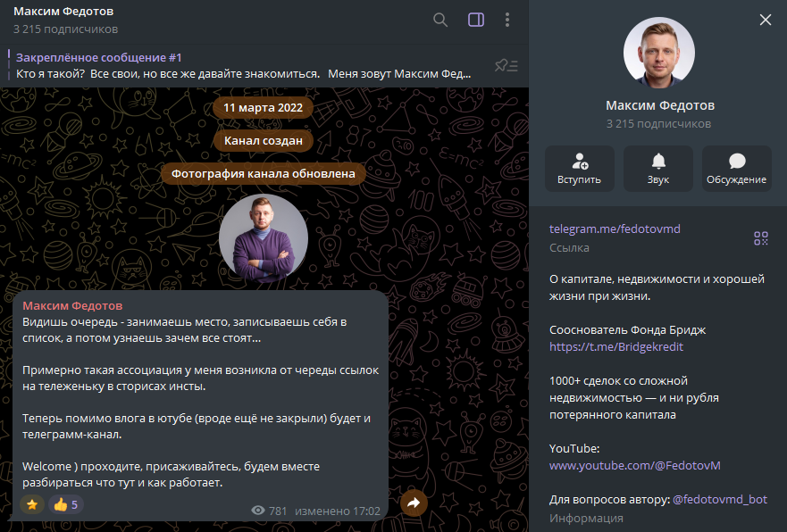Click the Вступить join button

[579, 169]
